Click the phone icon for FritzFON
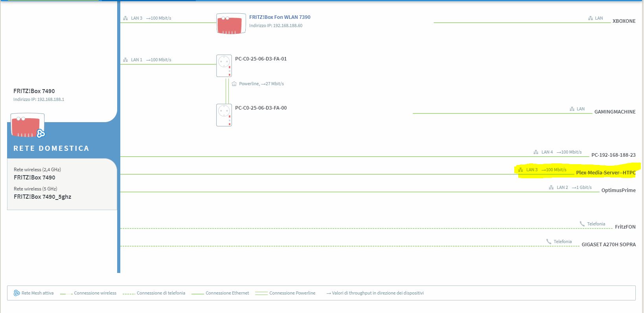This screenshot has width=644, height=313. [582, 224]
